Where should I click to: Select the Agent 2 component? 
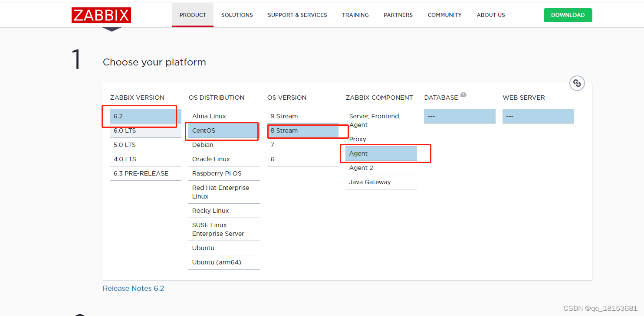tap(381, 168)
